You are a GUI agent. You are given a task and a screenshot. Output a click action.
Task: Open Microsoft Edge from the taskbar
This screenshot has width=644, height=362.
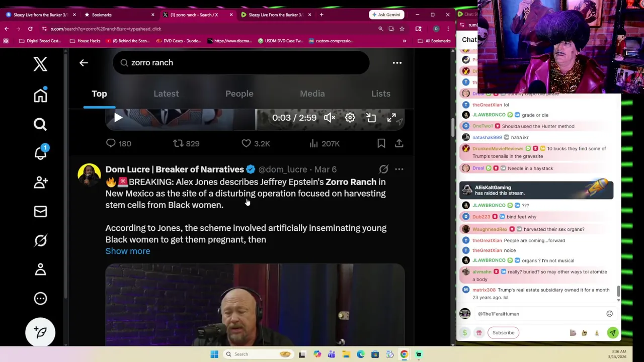pyautogui.click(x=361, y=354)
